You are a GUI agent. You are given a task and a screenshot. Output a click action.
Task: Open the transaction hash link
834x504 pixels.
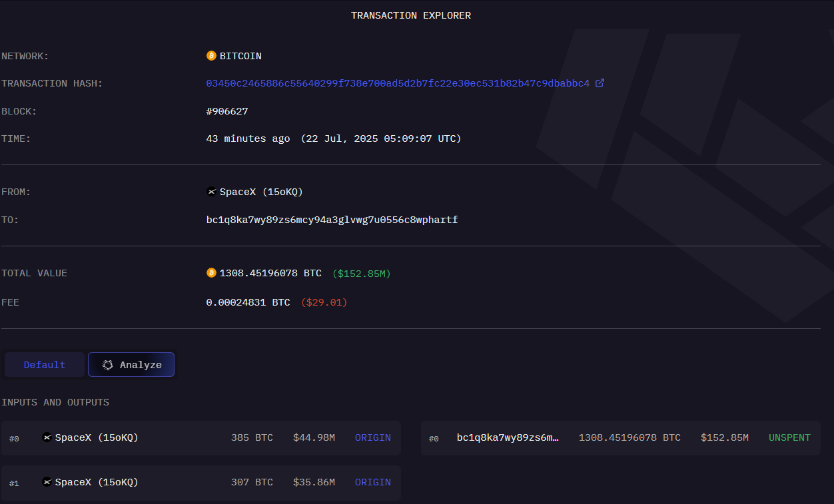coord(398,83)
